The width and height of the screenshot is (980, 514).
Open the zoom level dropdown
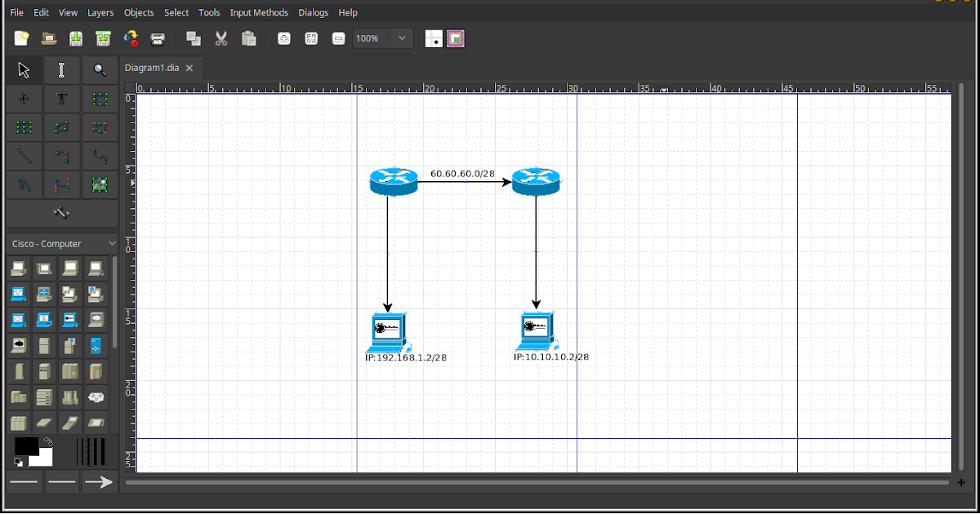pyautogui.click(x=401, y=38)
